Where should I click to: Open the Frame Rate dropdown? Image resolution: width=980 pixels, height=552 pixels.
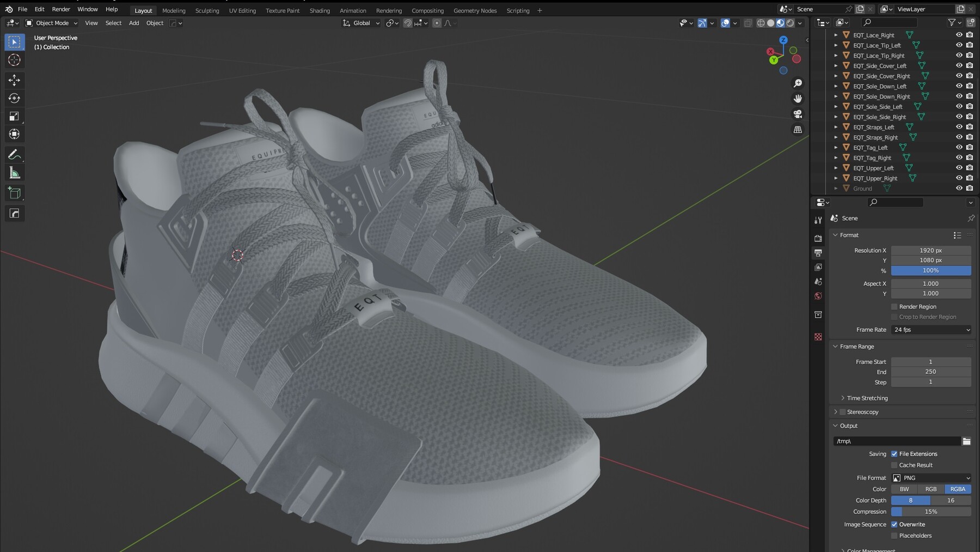click(931, 330)
